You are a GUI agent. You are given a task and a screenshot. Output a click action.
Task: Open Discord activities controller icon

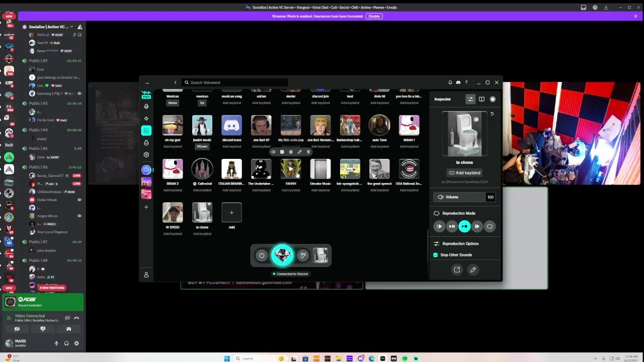[x=68, y=329]
